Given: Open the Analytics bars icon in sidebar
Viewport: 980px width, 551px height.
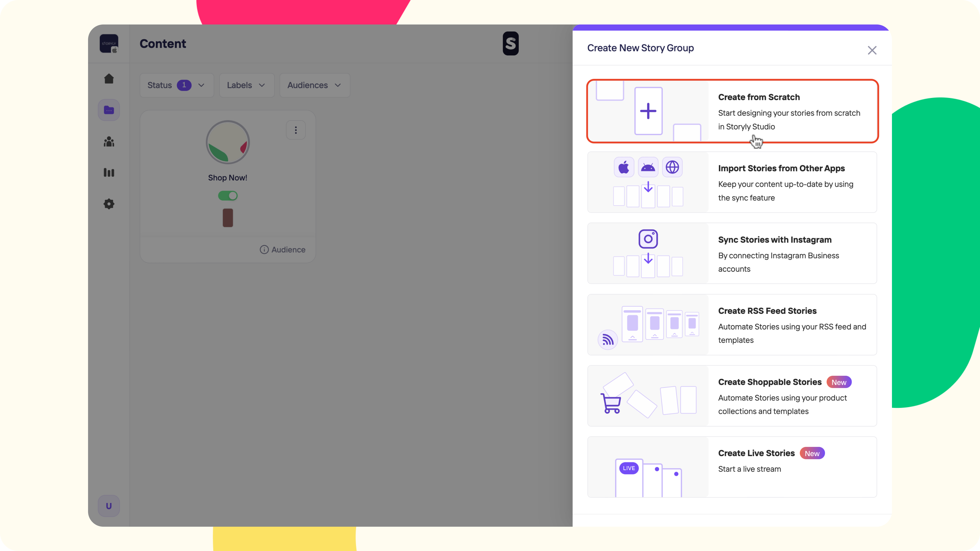Looking at the screenshot, I should click(109, 173).
